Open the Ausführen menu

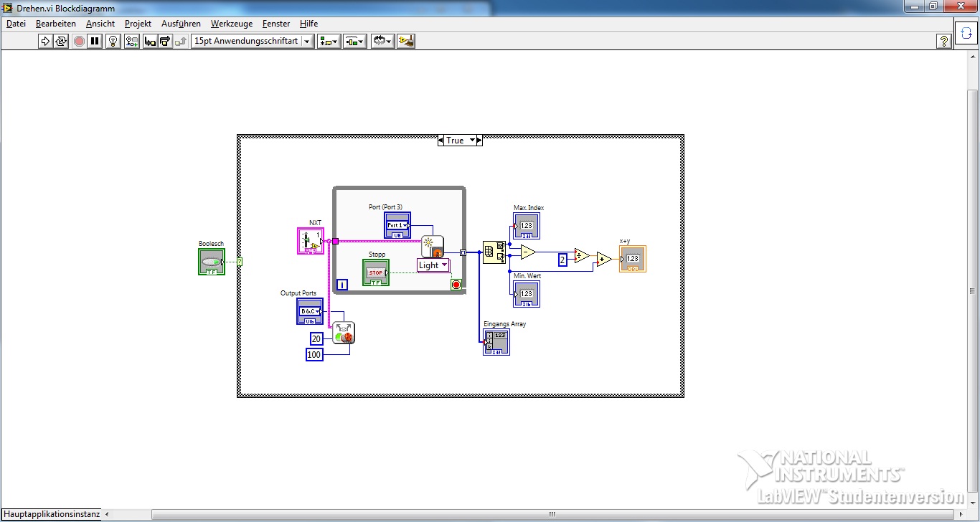coord(181,24)
